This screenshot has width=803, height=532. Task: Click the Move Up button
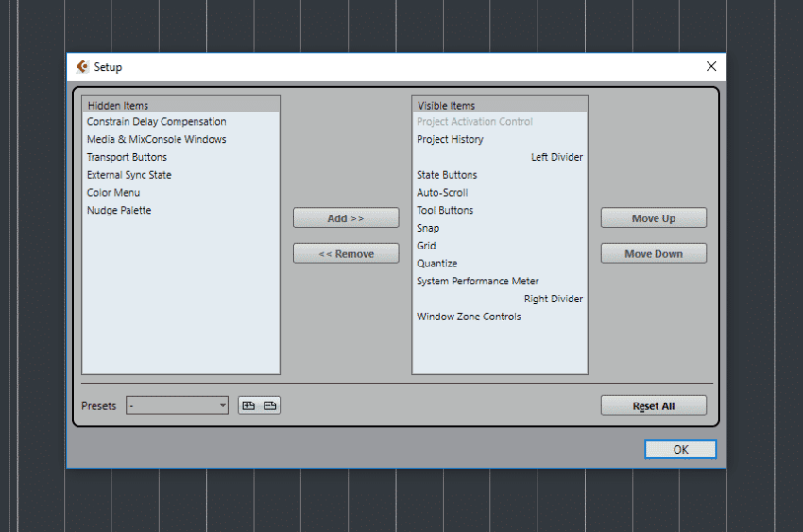[x=653, y=218]
